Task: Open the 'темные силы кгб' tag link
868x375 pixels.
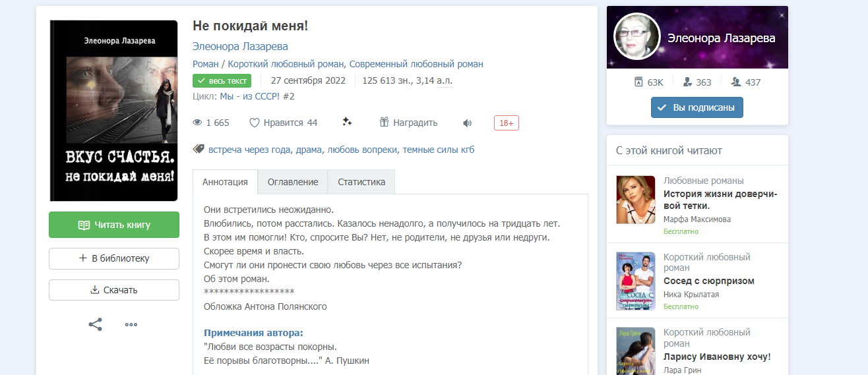Action: (x=438, y=150)
